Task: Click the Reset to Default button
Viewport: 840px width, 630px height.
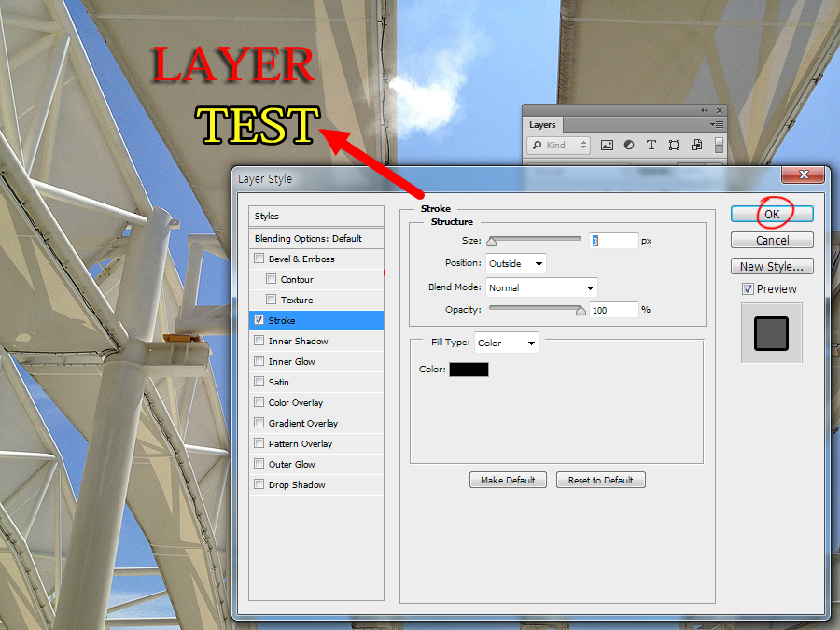Action: 600,480
